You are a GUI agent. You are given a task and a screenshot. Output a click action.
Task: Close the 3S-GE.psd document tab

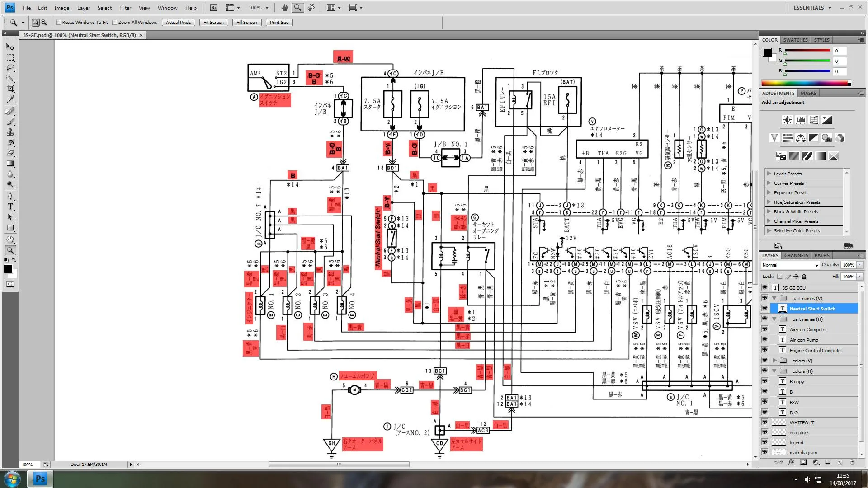141,35
